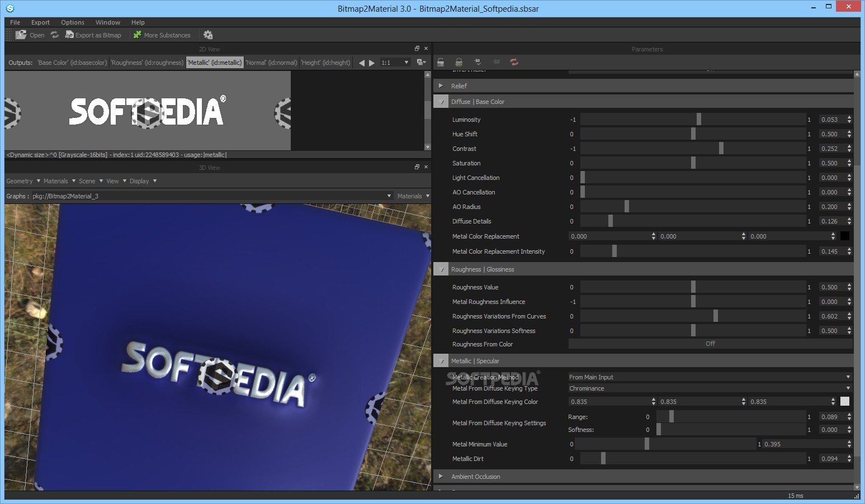
Task: Float the 3D View panel
Action: tap(417, 167)
